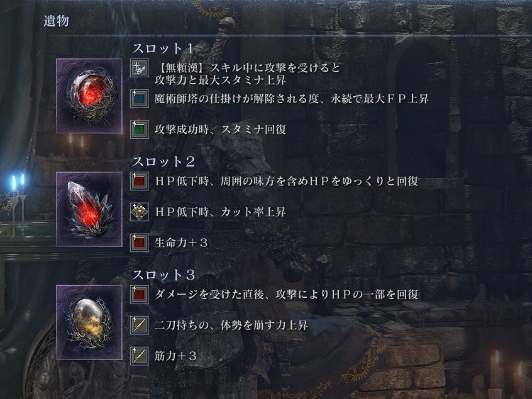Select the red 生命力+3 effect icon

pyautogui.click(x=139, y=243)
